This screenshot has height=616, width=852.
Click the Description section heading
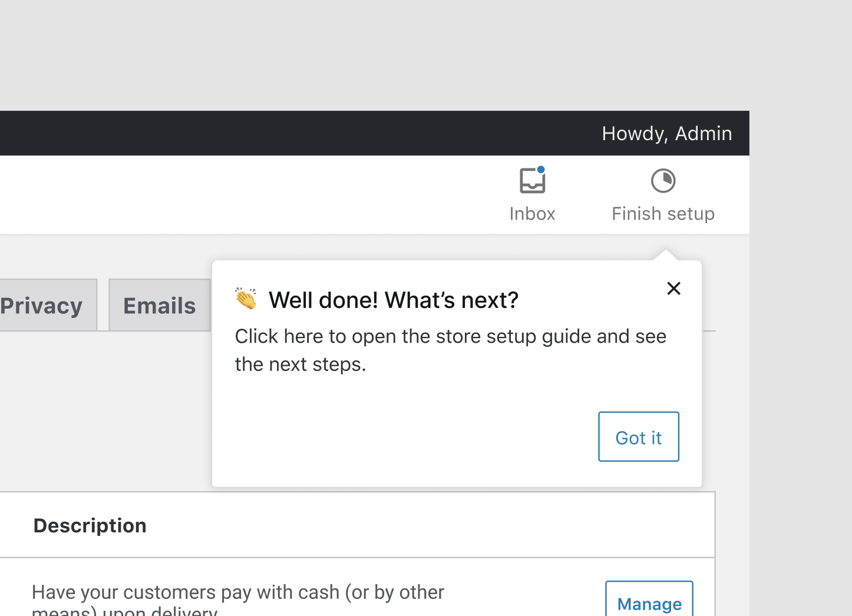pyautogui.click(x=90, y=525)
